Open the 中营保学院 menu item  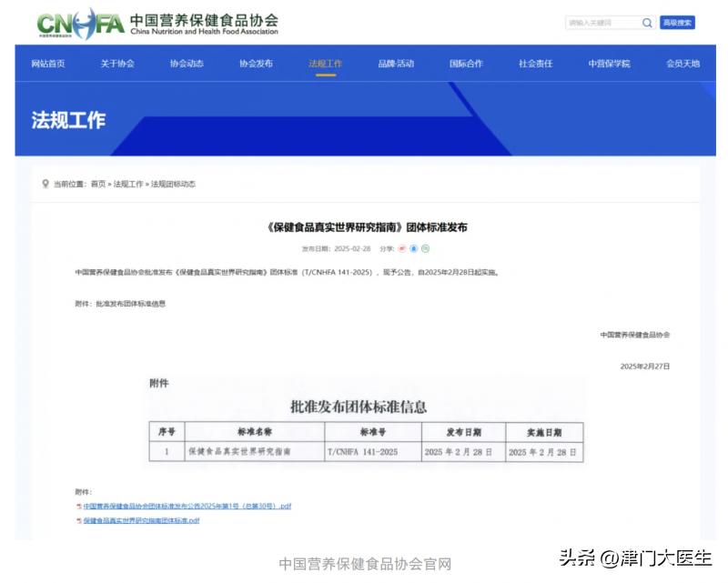pos(609,64)
